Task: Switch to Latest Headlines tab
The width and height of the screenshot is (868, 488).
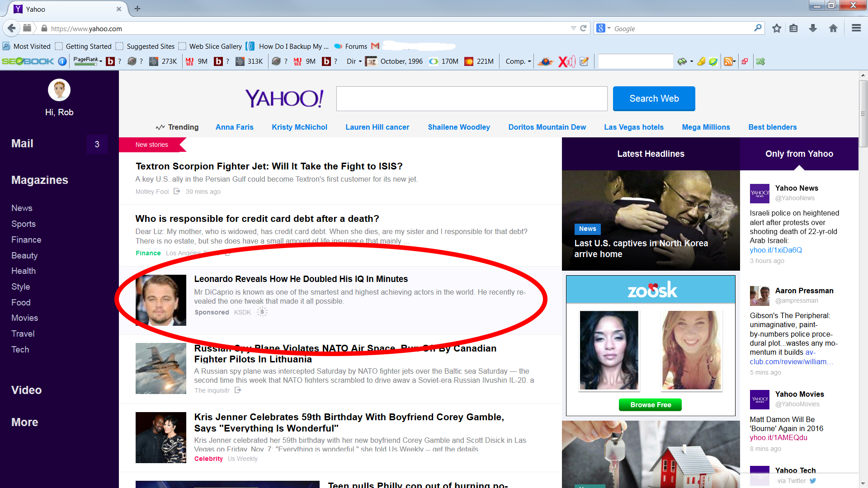Action: click(651, 154)
